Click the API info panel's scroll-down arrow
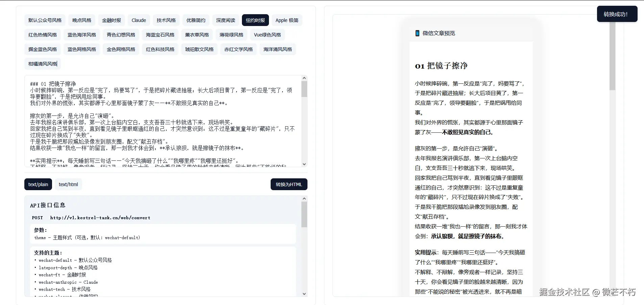644x305 pixels. click(x=304, y=294)
